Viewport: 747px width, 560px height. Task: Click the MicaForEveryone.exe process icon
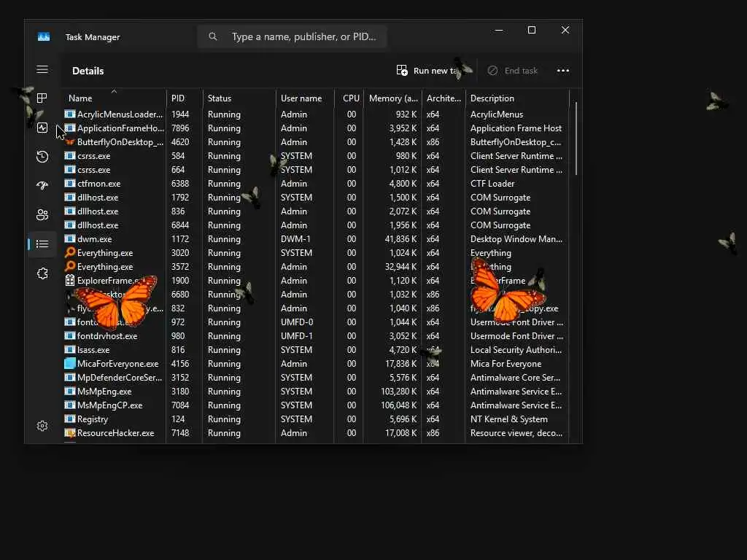[x=70, y=363]
